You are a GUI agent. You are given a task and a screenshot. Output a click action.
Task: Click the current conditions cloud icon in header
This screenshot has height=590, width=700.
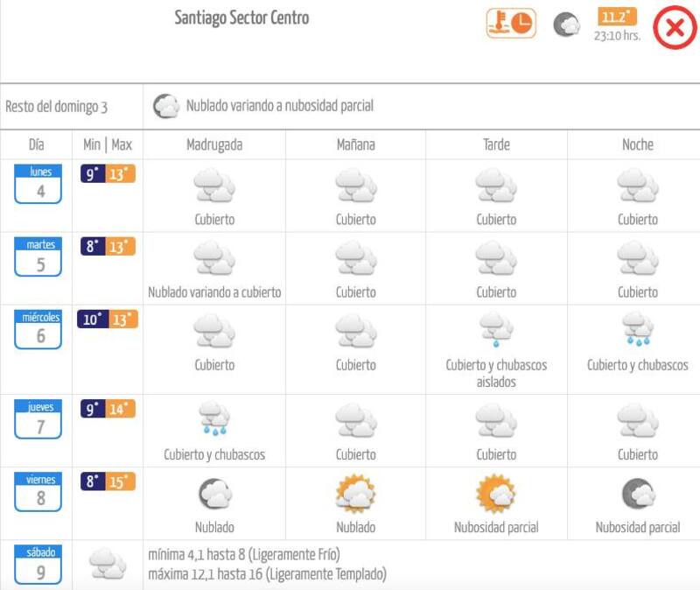coord(567,25)
